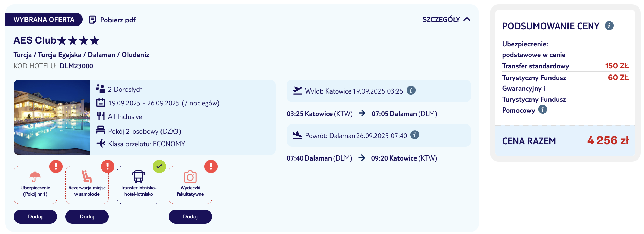Open the AES Club hotel photo
644x234 pixels.
(52, 117)
